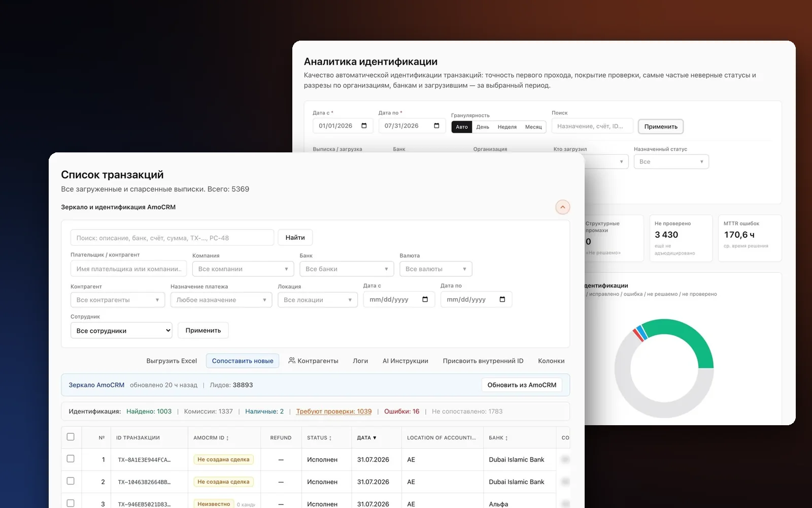Open Контрагенты with the people icon
This screenshot has height=508, width=812.
click(313, 361)
